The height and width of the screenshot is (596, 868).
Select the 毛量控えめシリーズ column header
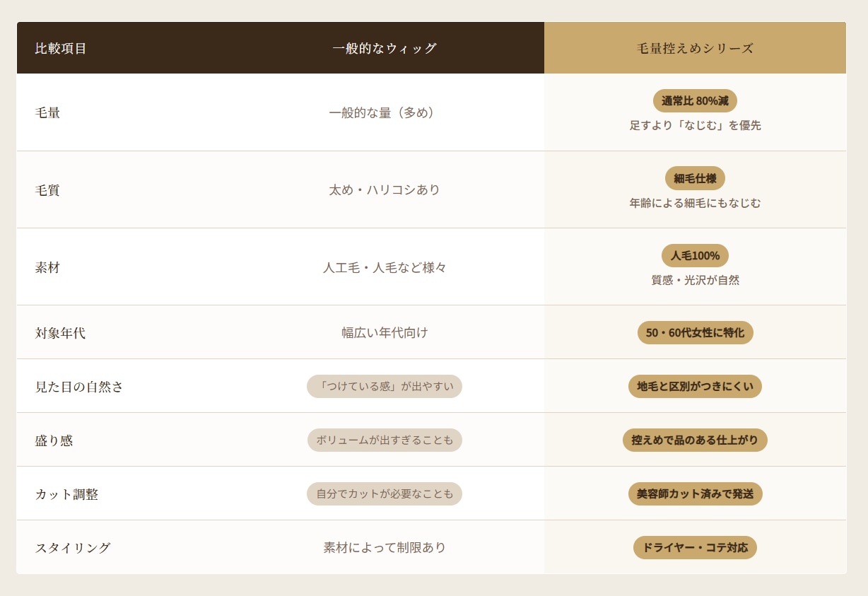[x=695, y=48]
